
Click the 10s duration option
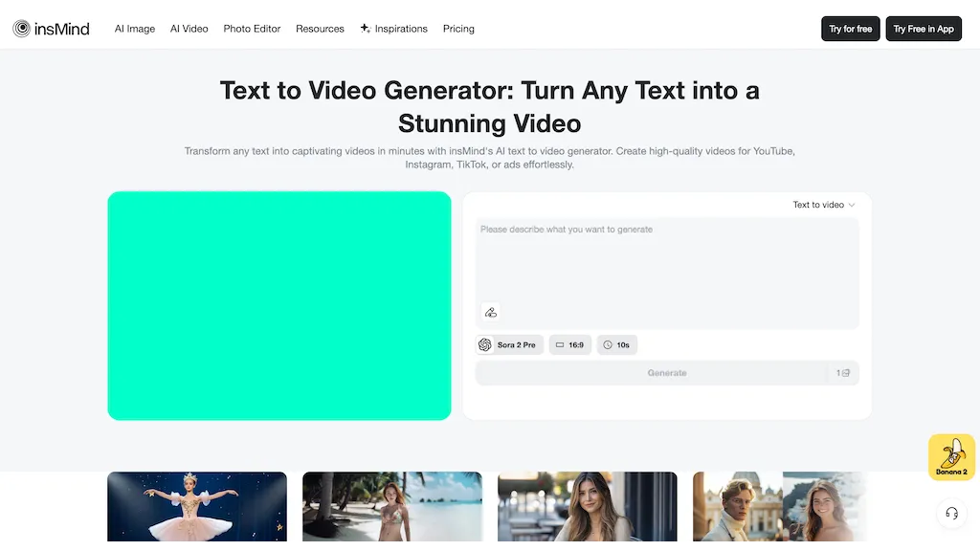point(616,344)
